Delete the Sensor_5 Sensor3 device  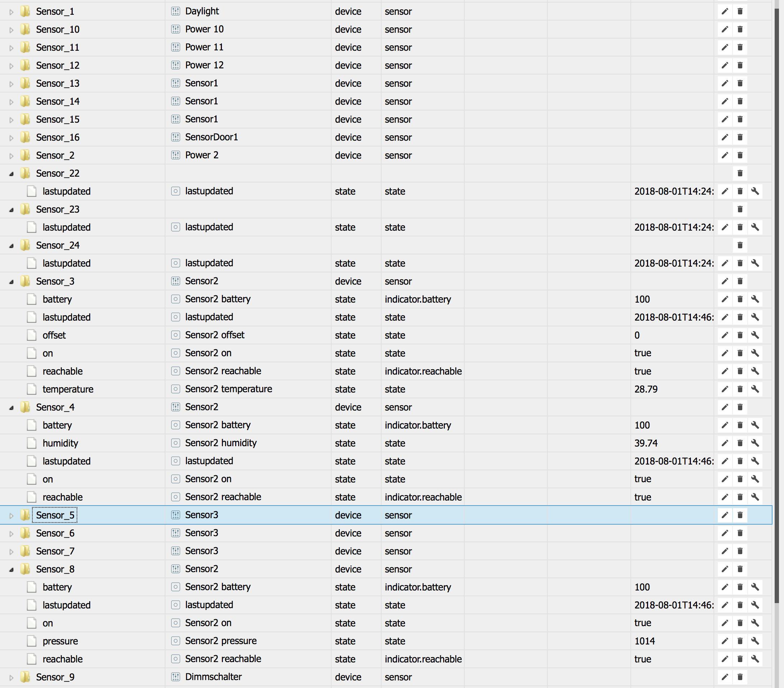(740, 515)
